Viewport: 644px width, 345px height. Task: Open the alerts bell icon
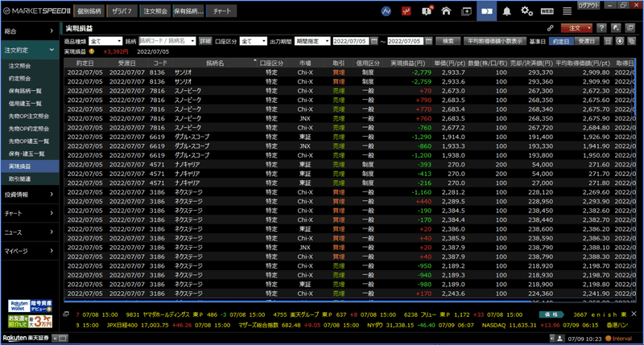coord(507,11)
